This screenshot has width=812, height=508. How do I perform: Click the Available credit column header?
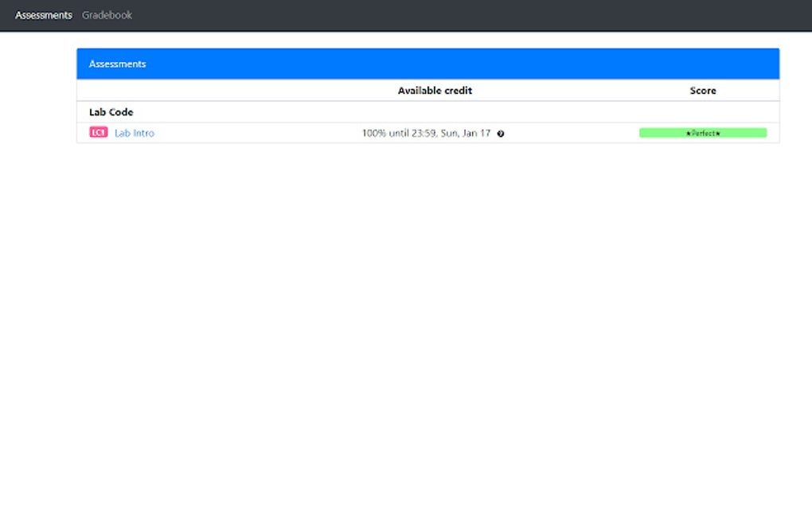tap(435, 90)
